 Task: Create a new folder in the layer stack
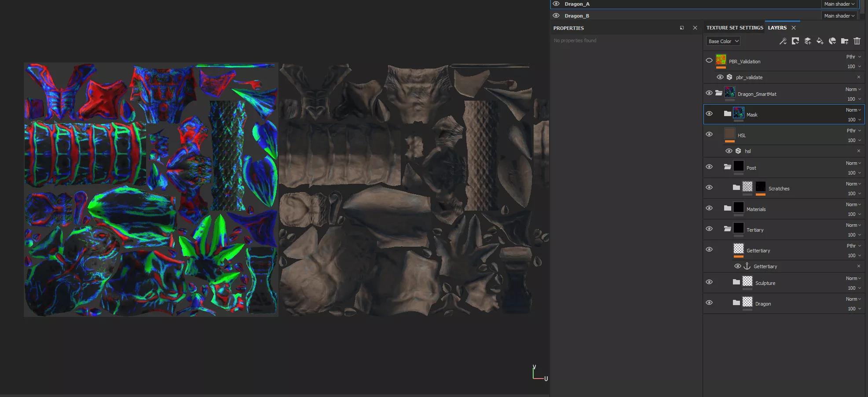point(844,41)
